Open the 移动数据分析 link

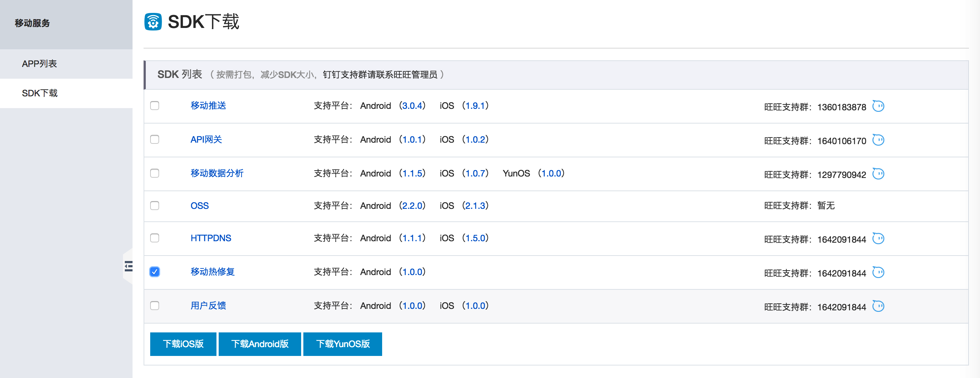click(x=217, y=173)
